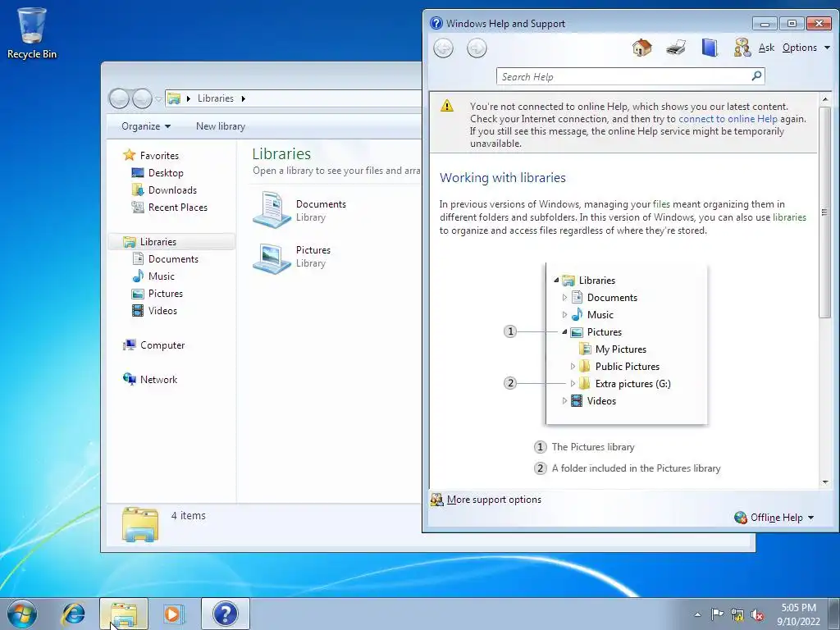Click the '4 items' details pane text

[188, 516]
